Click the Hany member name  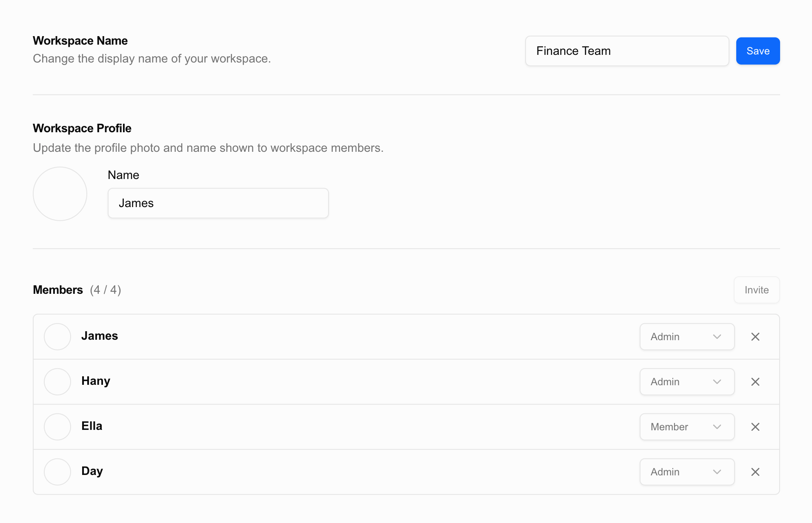[x=96, y=381]
